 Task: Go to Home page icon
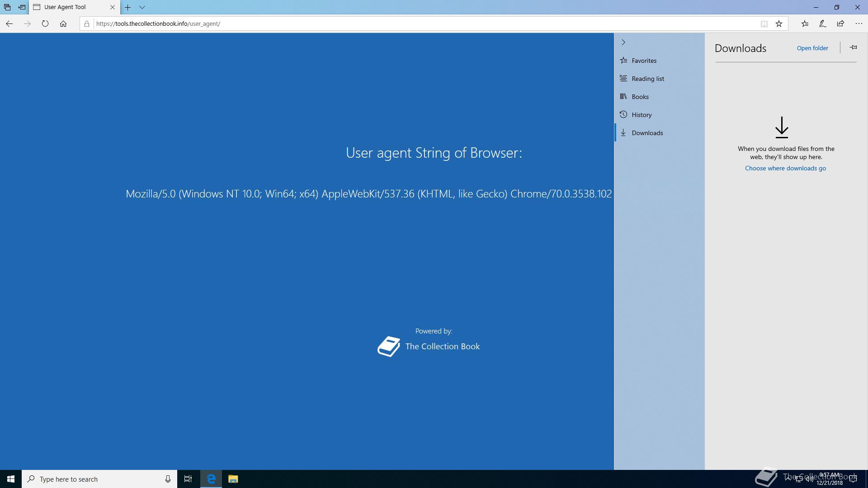click(63, 23)
